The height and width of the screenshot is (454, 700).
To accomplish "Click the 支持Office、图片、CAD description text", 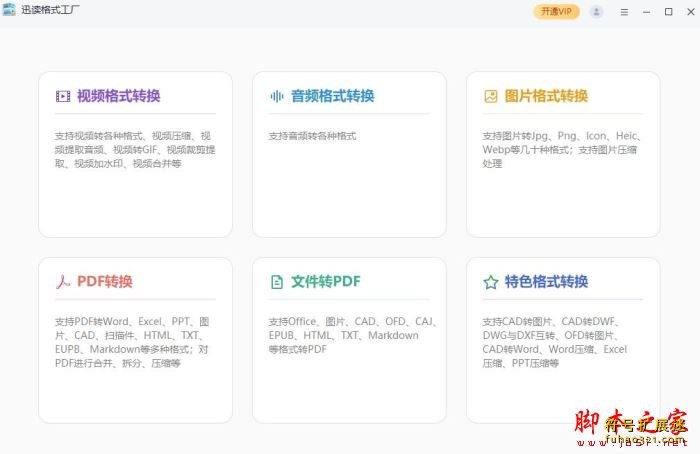I will pyautogui.click(x=353, y=335).
